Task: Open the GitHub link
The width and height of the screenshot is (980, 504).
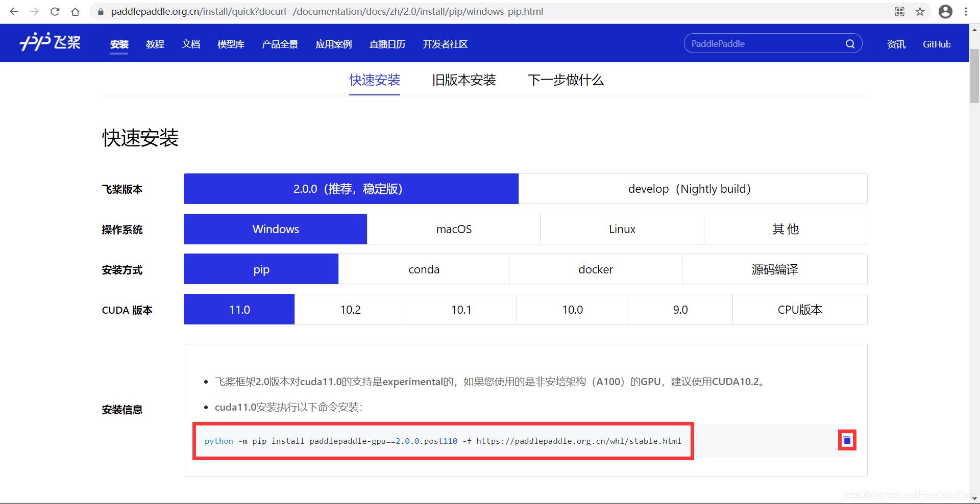Action: [x=937, y=44]
